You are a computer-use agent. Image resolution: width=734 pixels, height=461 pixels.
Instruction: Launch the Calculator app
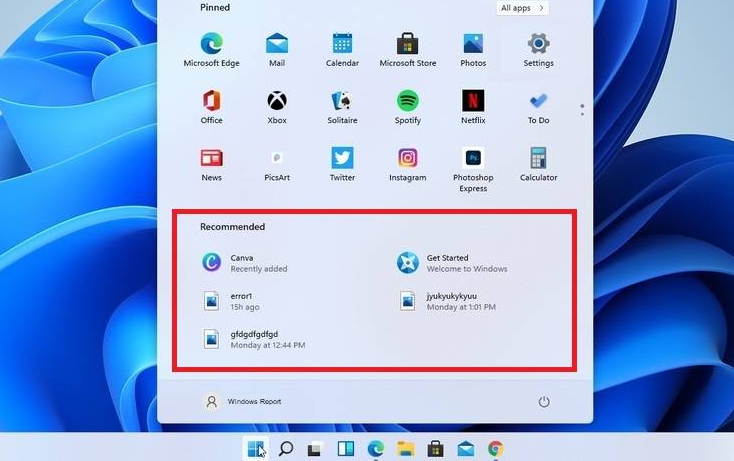point(538,164)
